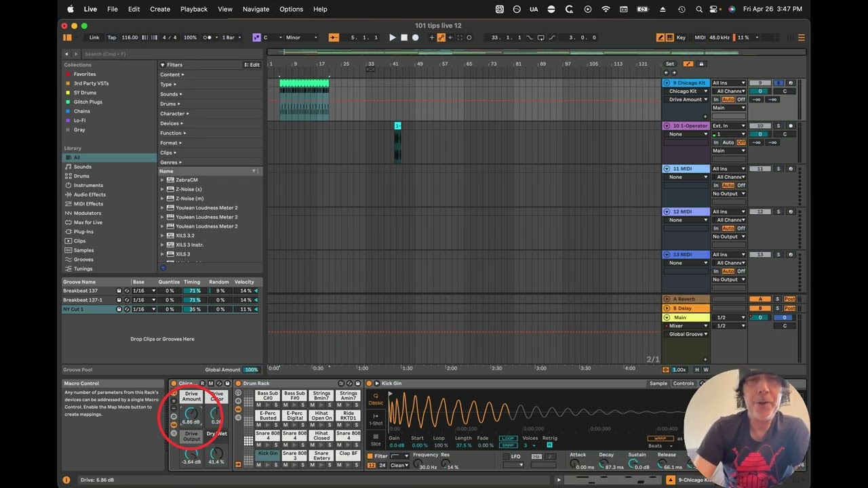This screenshot has width=868, height=488.
Task: Open the Navigate menu
Action: click(256, 9)
